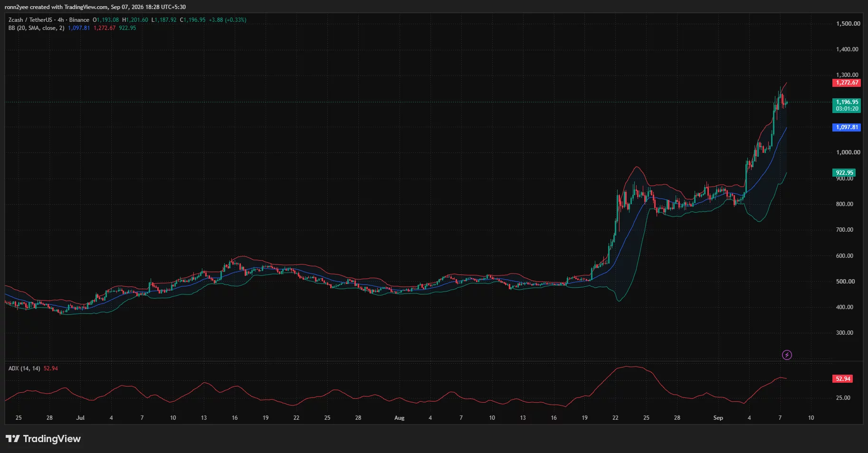Click the red 1,272.67 upper band price label
This screenshot has height=453, width=868.
coord(847,83)
